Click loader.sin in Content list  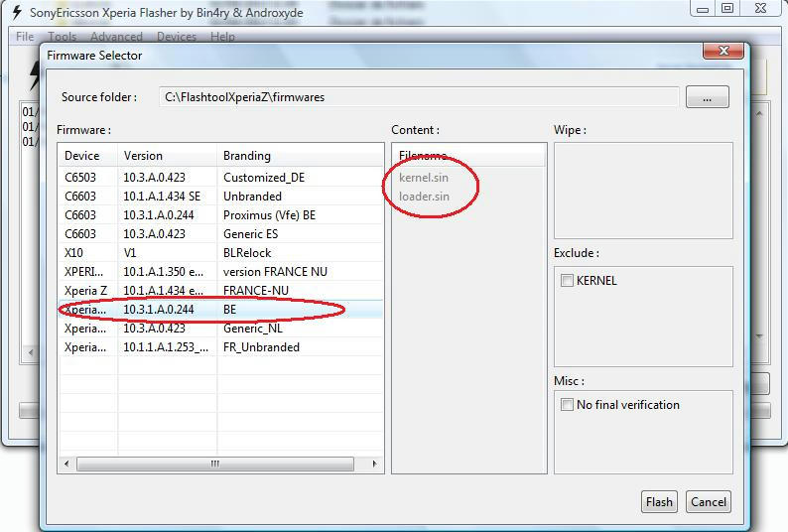pos(424,197)
